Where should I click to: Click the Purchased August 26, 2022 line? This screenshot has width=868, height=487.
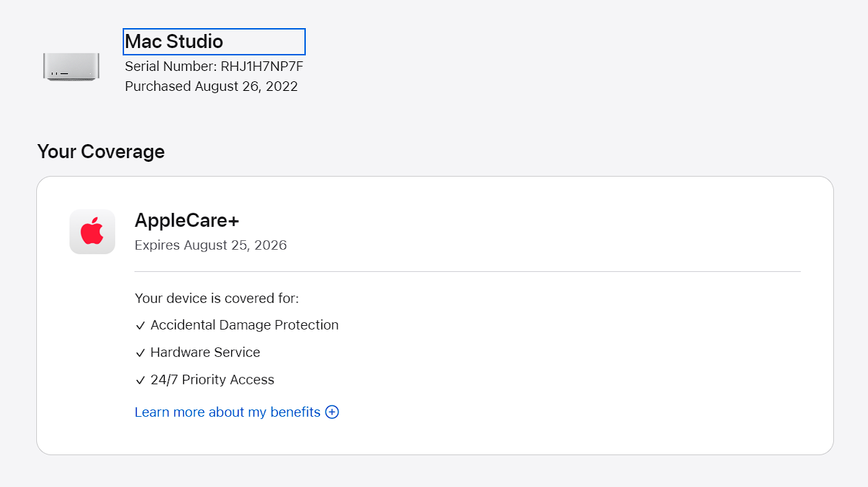(211, 86)
